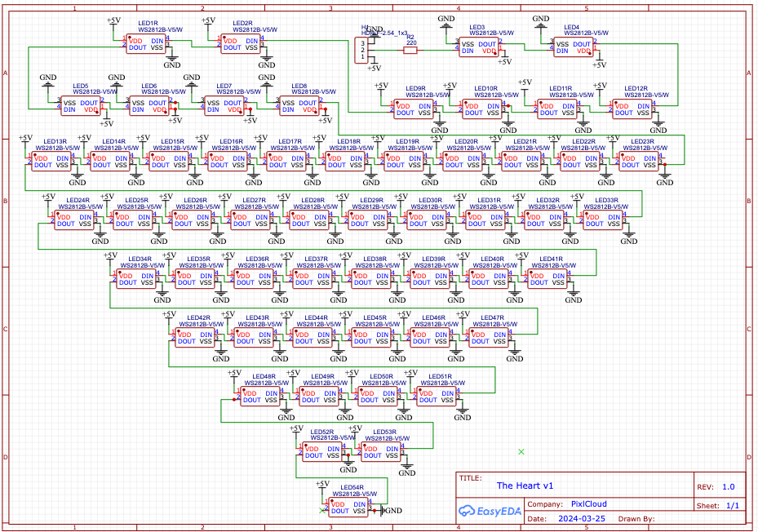This screenshot has width=758, height=532.
Task: Select the "LED54R" designator label
Action: (x=352, y=487)
